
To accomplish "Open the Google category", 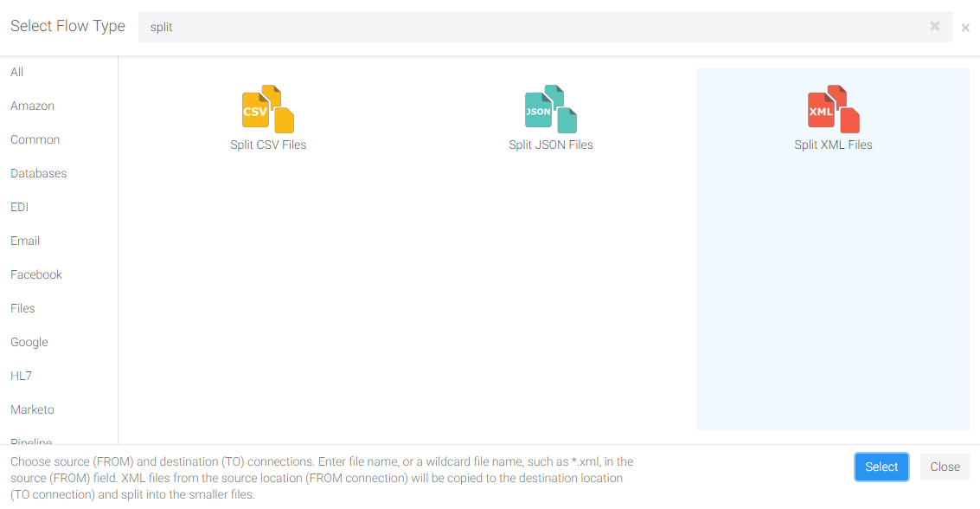I will [x=29, y=342].
